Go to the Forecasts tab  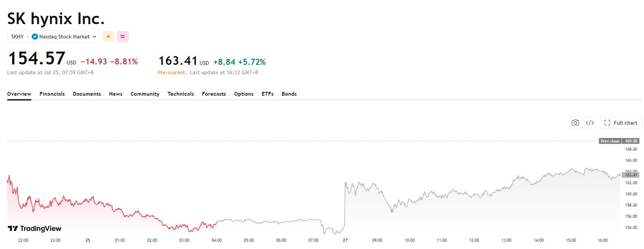(214, 94)
